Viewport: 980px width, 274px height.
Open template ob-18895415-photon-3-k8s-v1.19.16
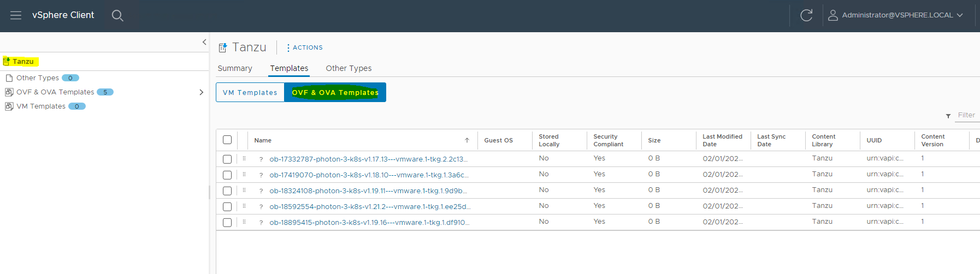coord(369,223)
